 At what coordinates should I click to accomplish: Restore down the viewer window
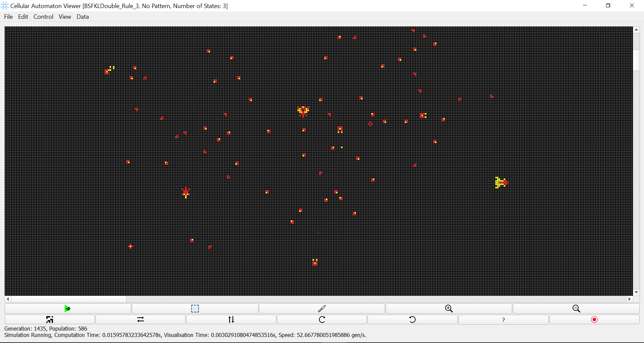[608, 6]
